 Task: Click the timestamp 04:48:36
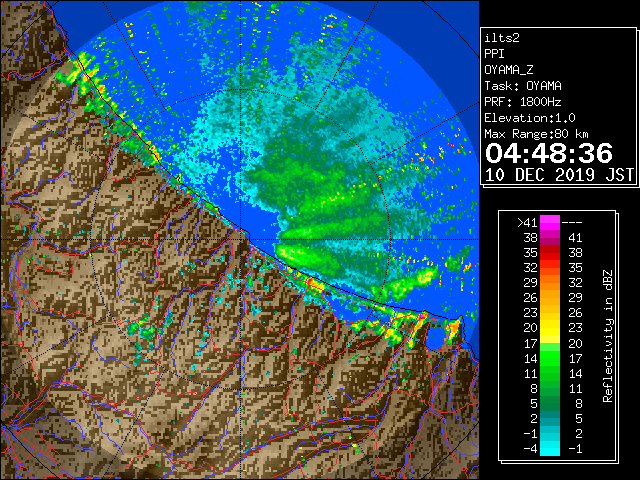tap(549, 153)
